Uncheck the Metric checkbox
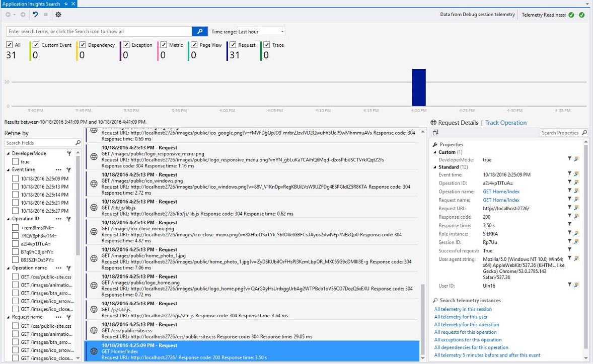This screenshot has width=593, height=364. click(164, 45)
